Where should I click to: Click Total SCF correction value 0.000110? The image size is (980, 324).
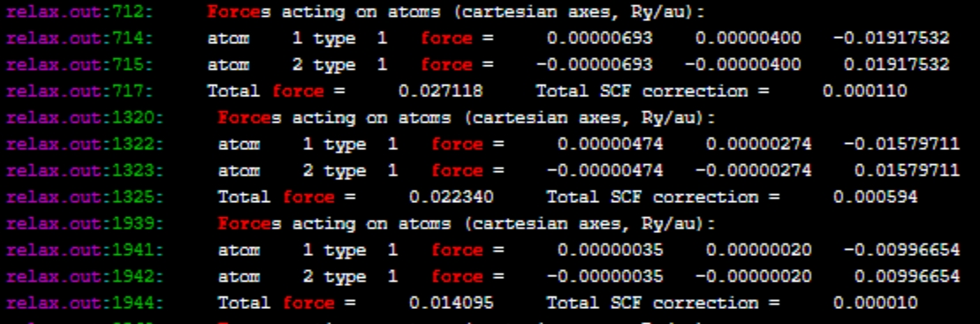point(864,91)
